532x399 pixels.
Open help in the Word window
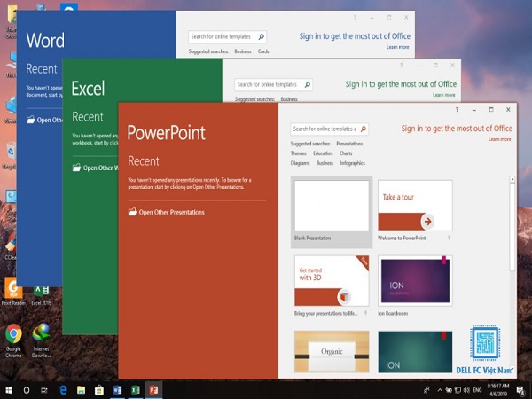(355, 18)
